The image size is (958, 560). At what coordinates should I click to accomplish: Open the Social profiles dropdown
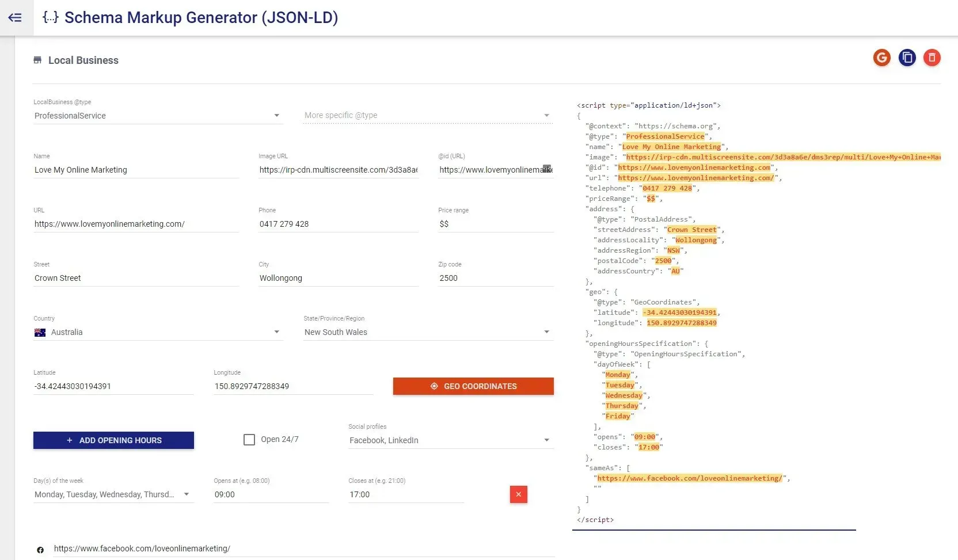tap(451, 440)
